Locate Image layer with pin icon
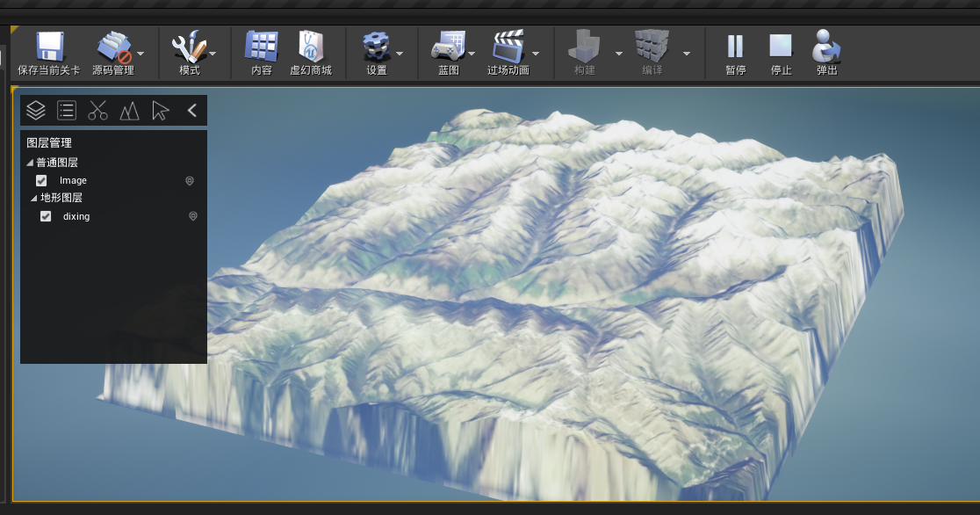Viewport: 980px width, 515px height. coord(190,181)
